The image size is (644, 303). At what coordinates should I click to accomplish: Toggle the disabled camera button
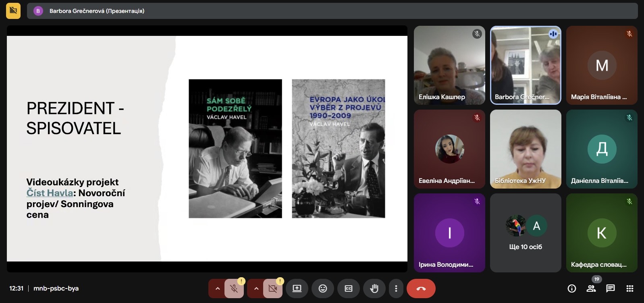pyautogui.click(x=273, y=288)
